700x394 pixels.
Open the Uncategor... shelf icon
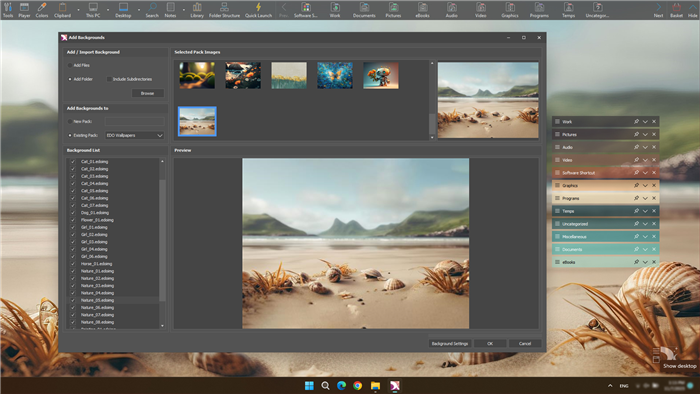click(x=597, y=9)
